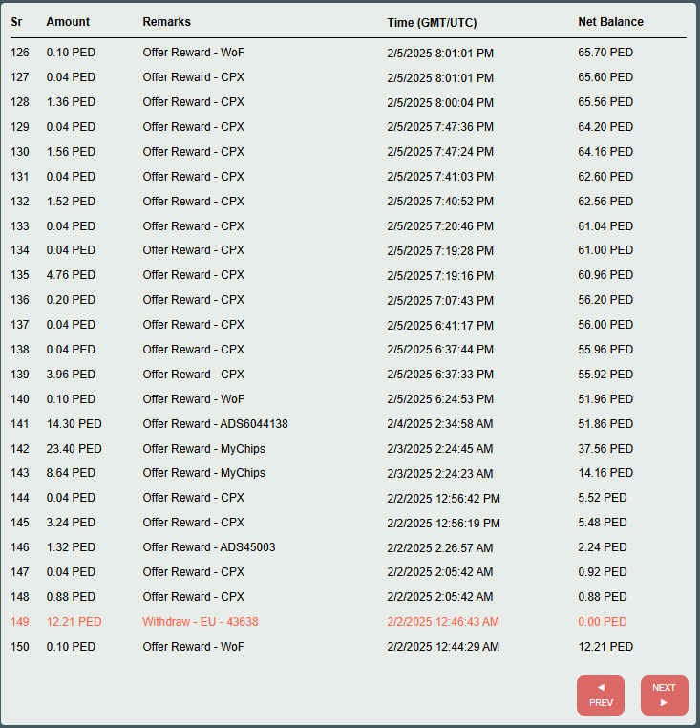Select the 0.00 PED net balance
The height and width of the screenshot is (728, 700).
tap(603, 622)
